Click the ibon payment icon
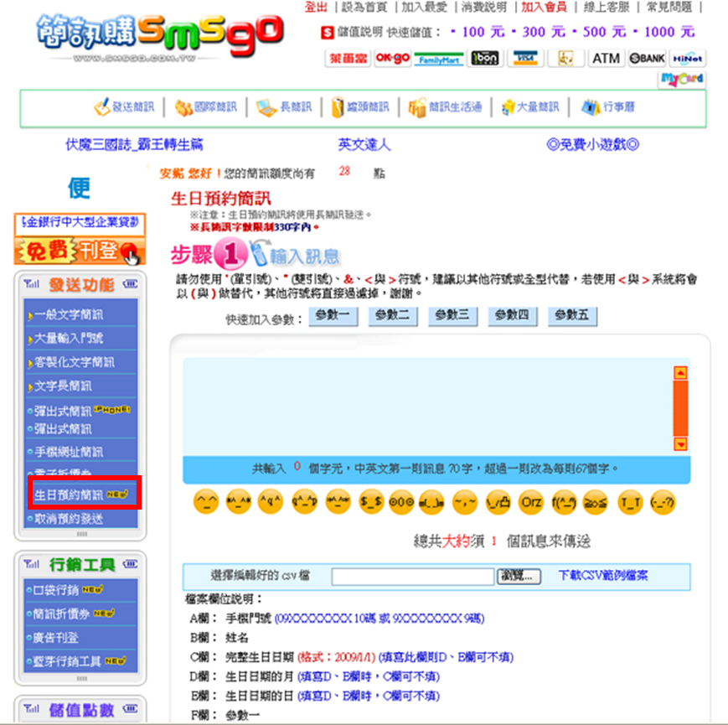Viewport: 728px width, 725px height. 484,59
